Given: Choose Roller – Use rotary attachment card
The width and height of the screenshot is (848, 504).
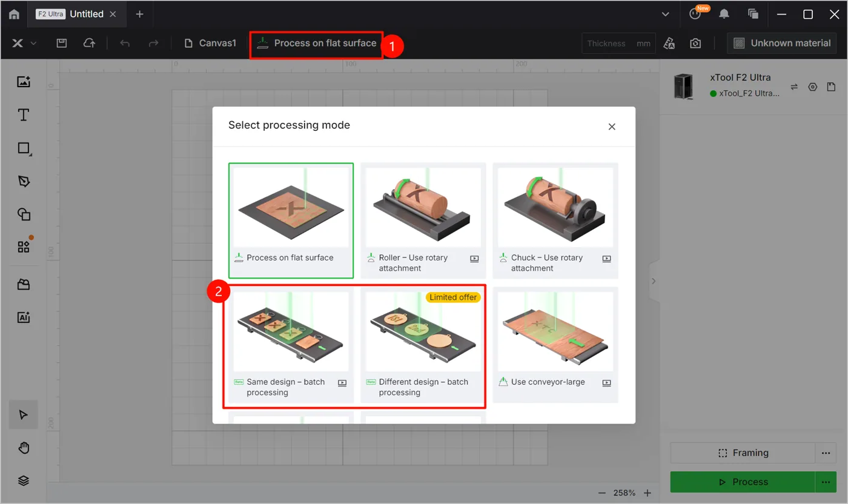Looking at the screenshot, I should (x=423, y=220).
